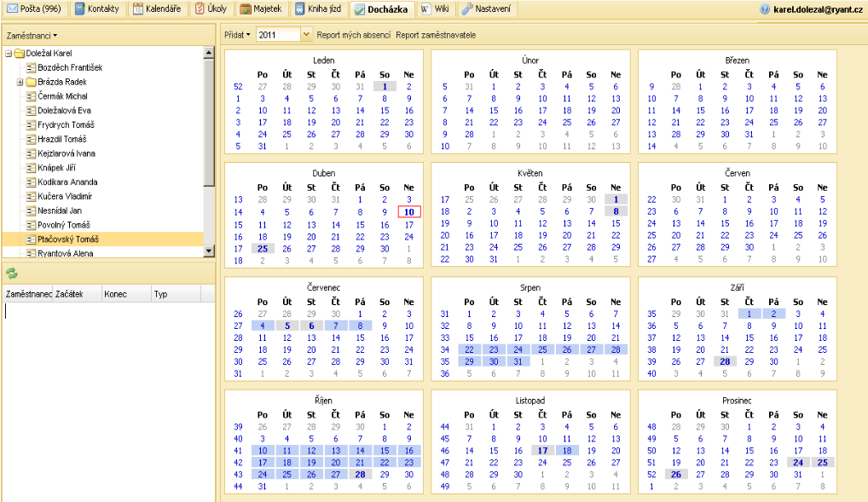Viewport: 868px width, 502px height.
Task: Click the employee list scrollbar down arrow
Action: click(x=209, y=251)
